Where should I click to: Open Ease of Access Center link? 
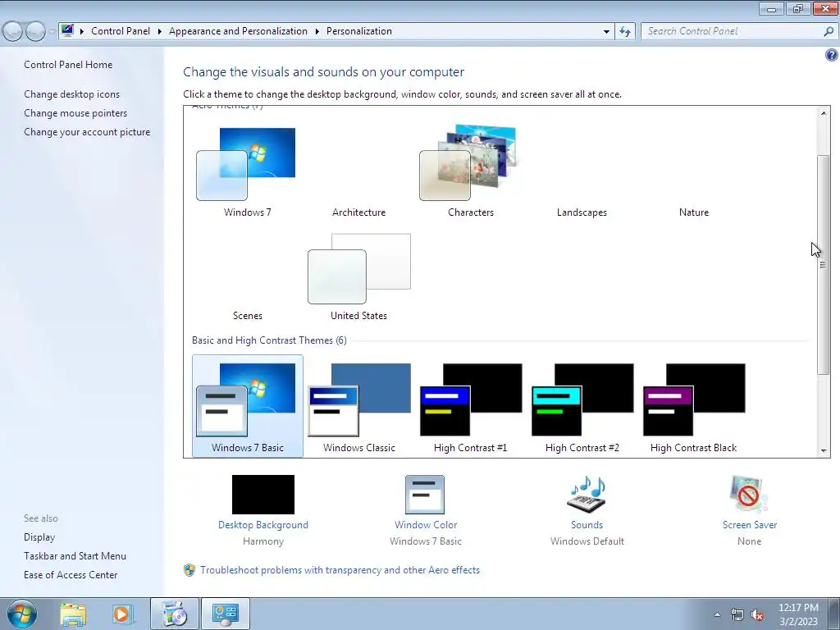(x=71, y=575)
